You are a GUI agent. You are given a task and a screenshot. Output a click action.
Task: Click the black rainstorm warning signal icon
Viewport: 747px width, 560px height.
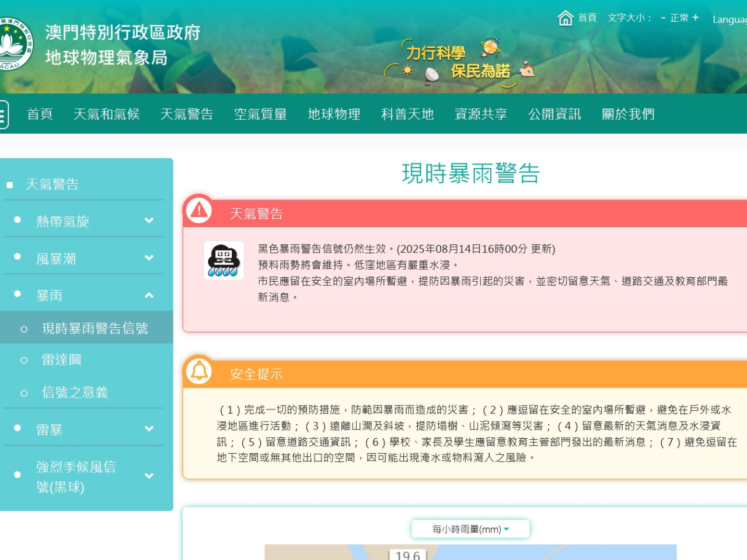224,260
